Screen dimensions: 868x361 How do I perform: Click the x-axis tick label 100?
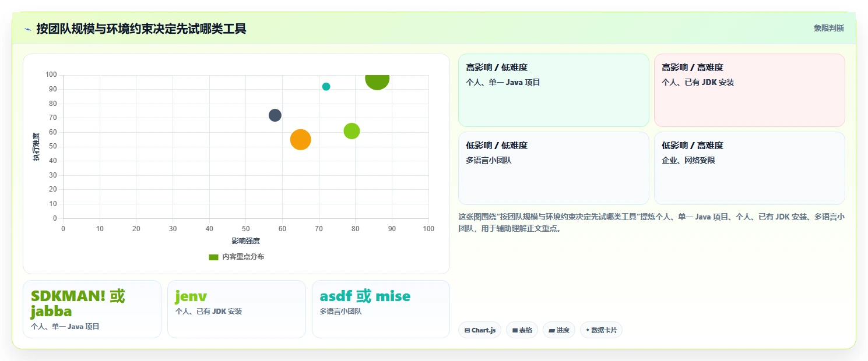tap(428, 229)
